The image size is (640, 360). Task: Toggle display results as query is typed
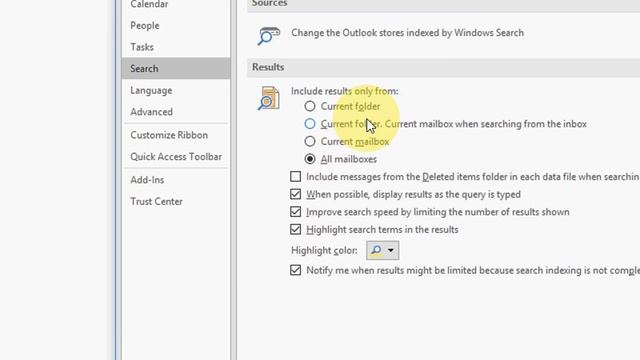[x=296, y=194]
